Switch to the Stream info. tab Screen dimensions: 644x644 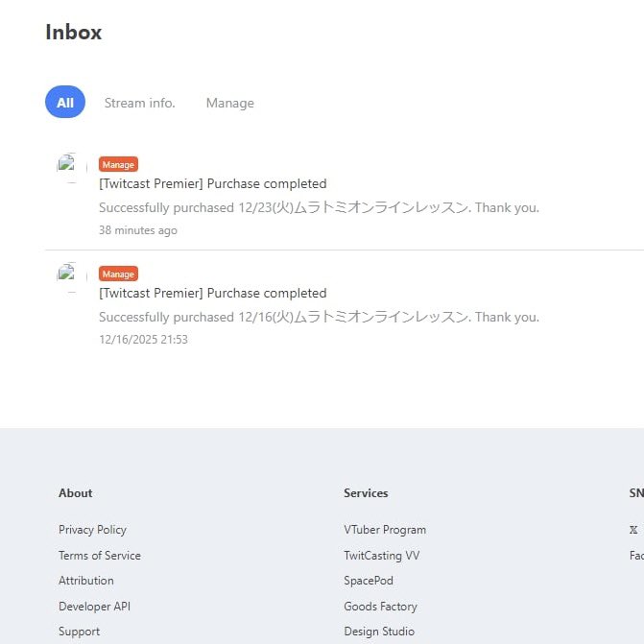tap(139, 103)
